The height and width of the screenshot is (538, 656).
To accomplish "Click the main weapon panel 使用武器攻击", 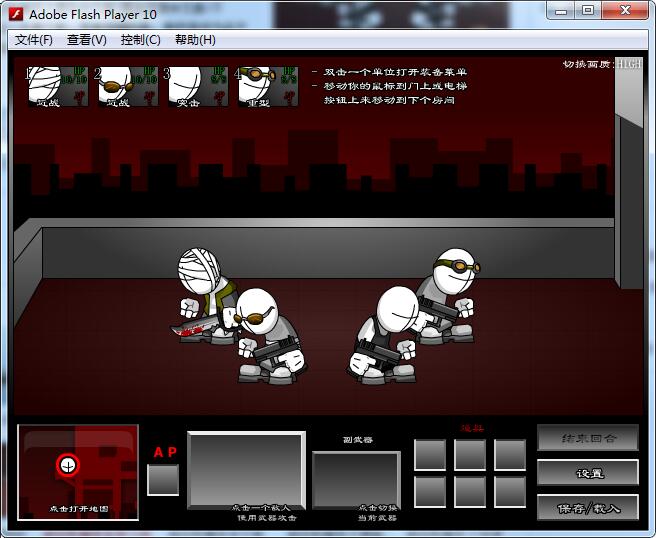I will click(246, 471).
